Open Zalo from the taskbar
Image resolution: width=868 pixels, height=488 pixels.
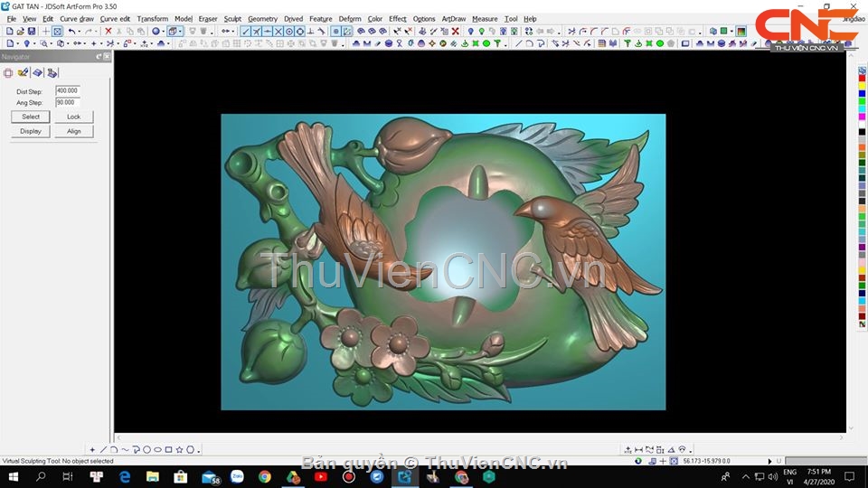point(237,476)
